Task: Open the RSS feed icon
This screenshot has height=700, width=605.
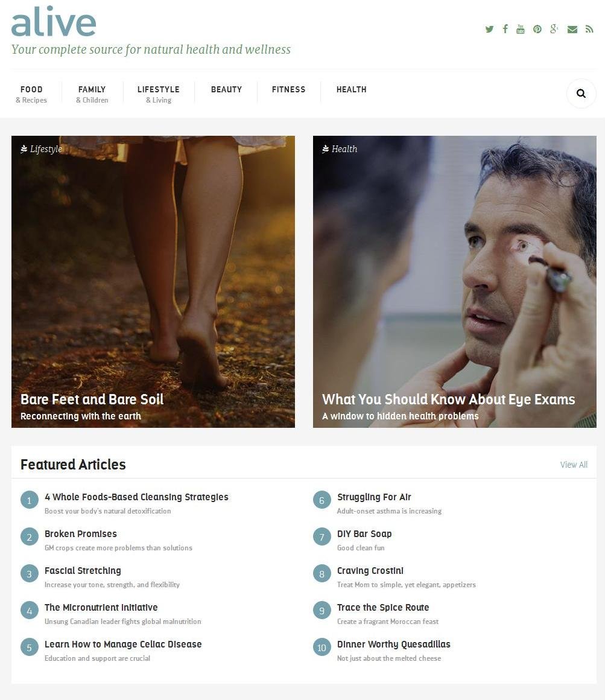Action: point(589,30)
